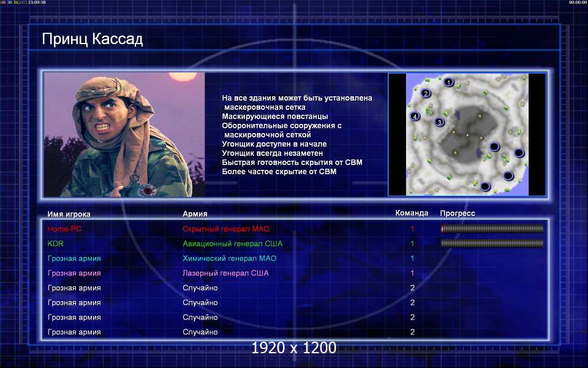The height and width of the screenshot is (368, 588).
Task: Click the 'маскеровочная сетка' line
Action: click(265, 107)
